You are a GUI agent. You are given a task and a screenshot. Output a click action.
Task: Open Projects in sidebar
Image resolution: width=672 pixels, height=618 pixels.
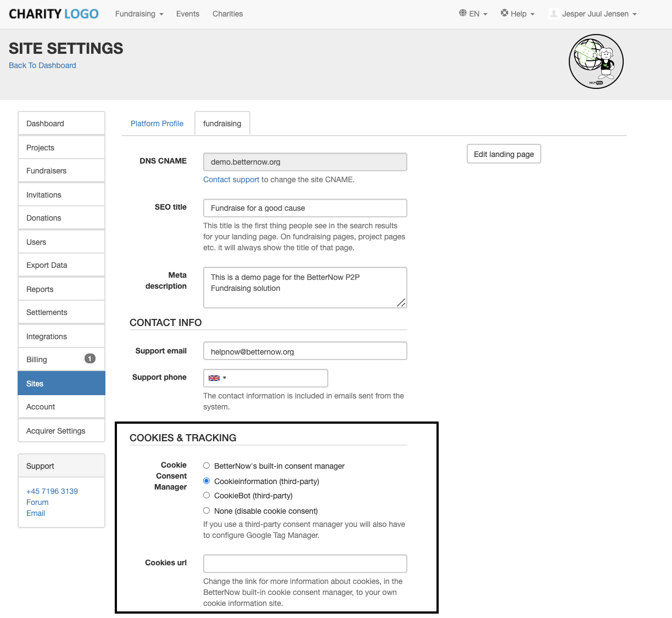click(x=61, y=148)
